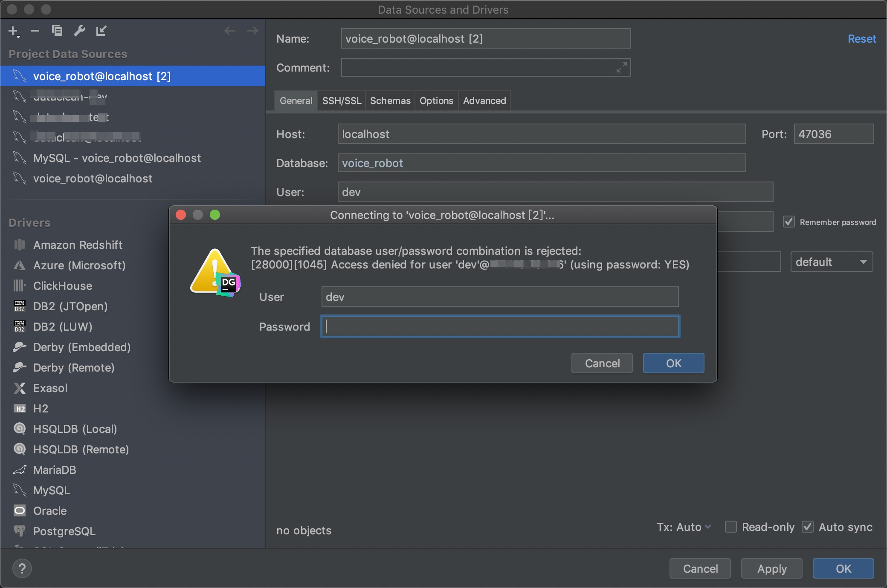The width and height of the screenshot is (887, 588).
Task: Select the PostgreSQL driver
Action: click(x=64, y=531)
